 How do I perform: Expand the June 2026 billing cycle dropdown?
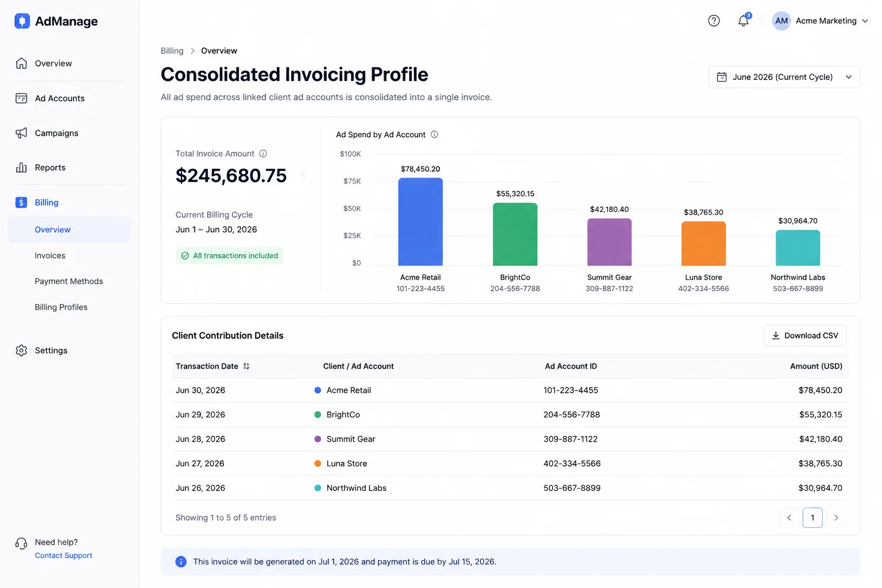click(784, 77)
